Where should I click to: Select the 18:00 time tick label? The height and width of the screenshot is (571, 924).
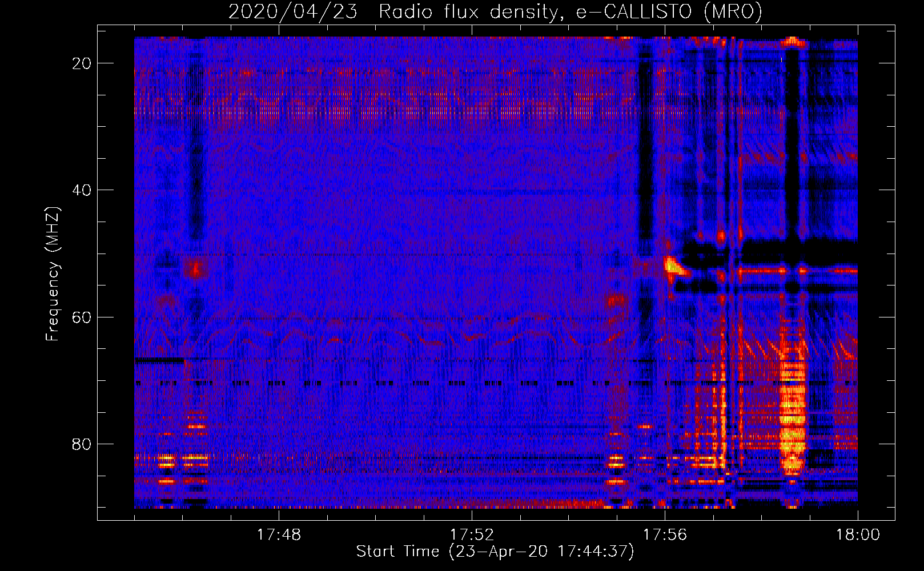(x=858, y=535)
